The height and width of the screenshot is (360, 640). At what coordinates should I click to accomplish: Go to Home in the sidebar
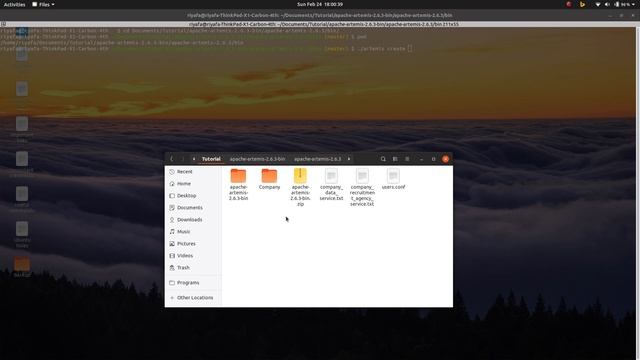[193, 184]
